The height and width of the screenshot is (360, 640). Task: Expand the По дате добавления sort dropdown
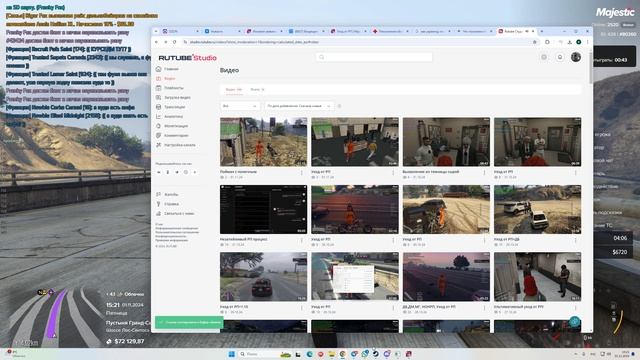point(299,106)
